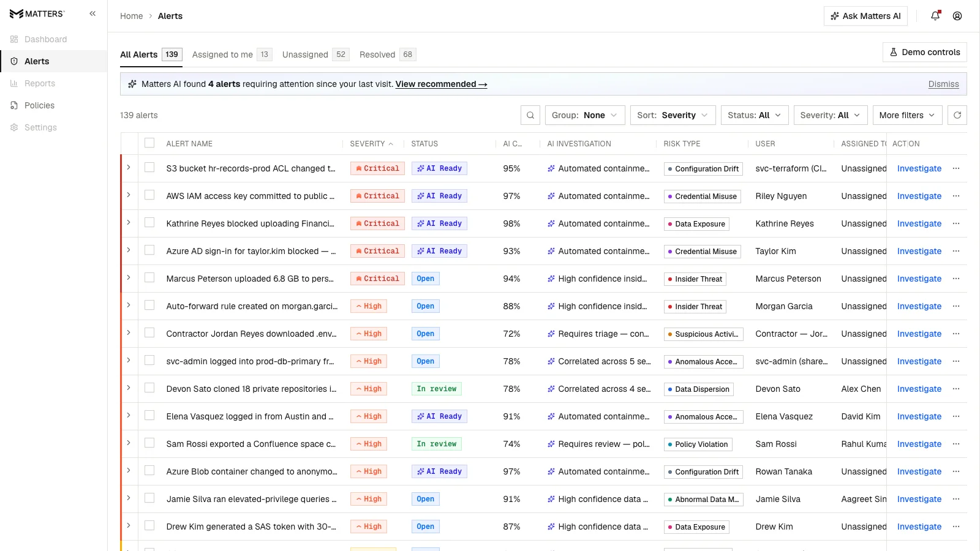Screen dimensions: 980x551
Task: Open the More filters dropdown
Action: tap(907, 115)
